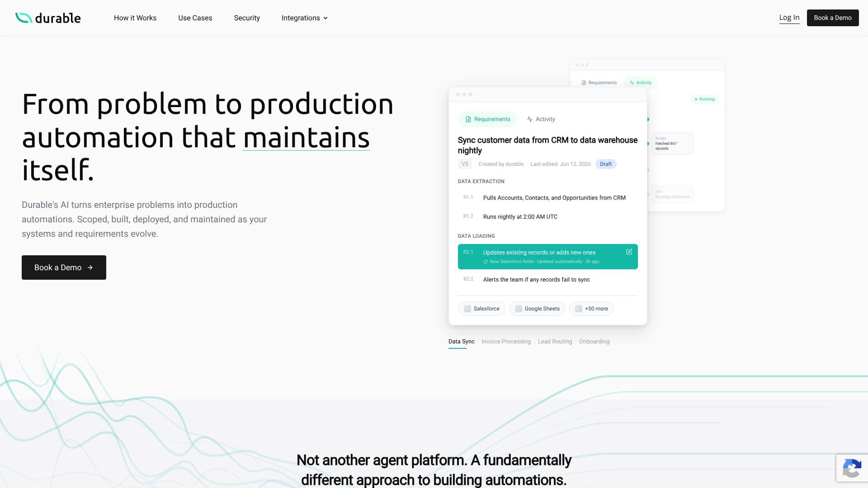Open the Use Cases menu item

click(x=195, y=18)
